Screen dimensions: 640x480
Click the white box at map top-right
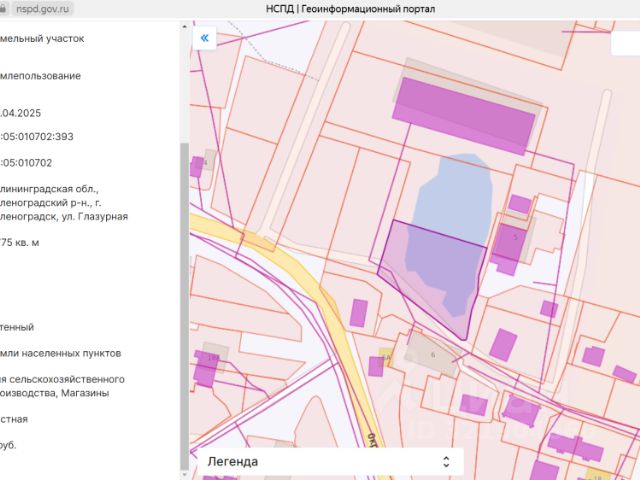tap(624, 42)
